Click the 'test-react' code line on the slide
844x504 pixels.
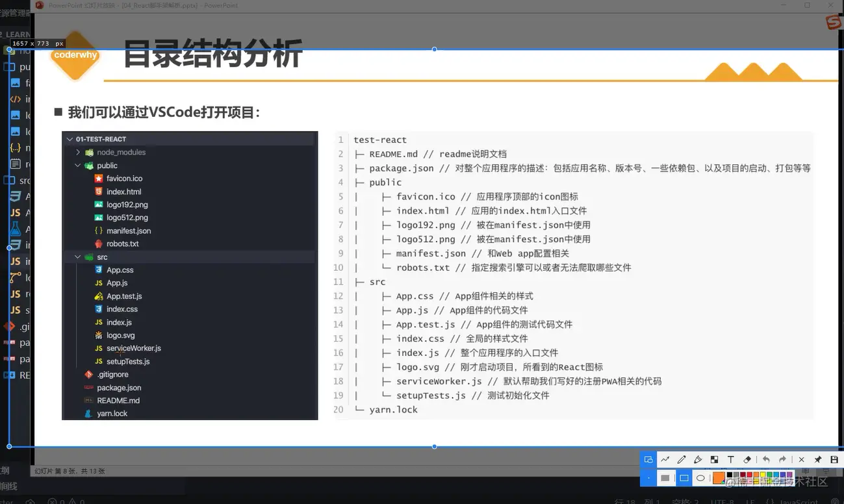380,140
